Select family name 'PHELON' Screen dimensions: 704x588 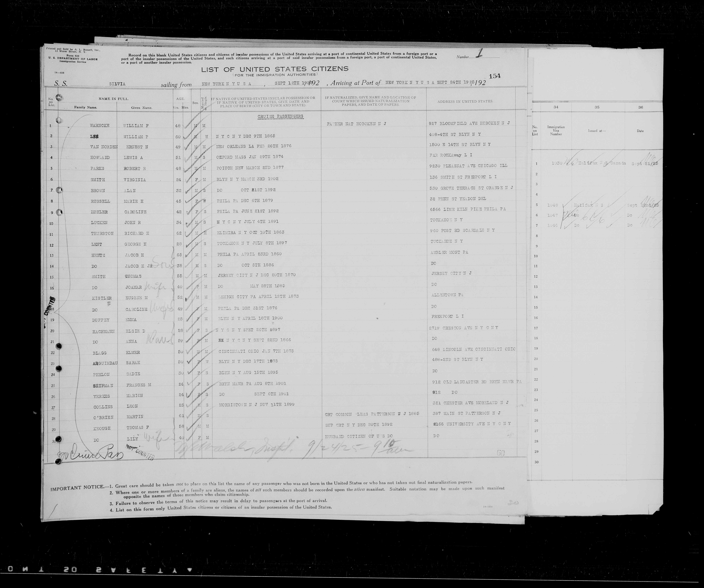(101, 374)
